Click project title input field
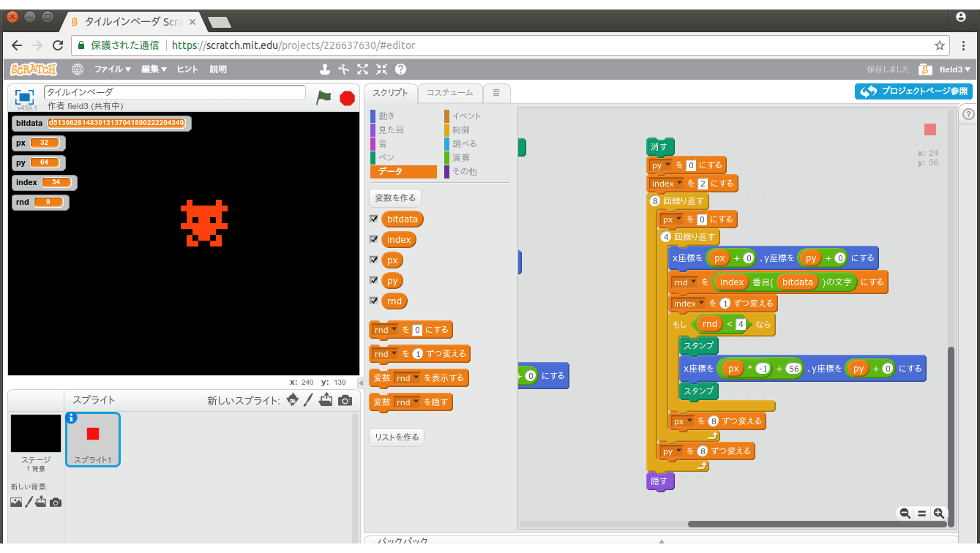Image resolution: width=980 pixels, height=553 pixels. pyautogui.click(x=175, y=92)
